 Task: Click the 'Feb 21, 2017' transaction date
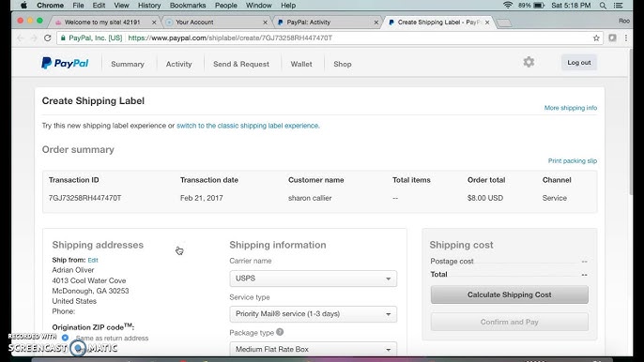[x=202, y=198]
